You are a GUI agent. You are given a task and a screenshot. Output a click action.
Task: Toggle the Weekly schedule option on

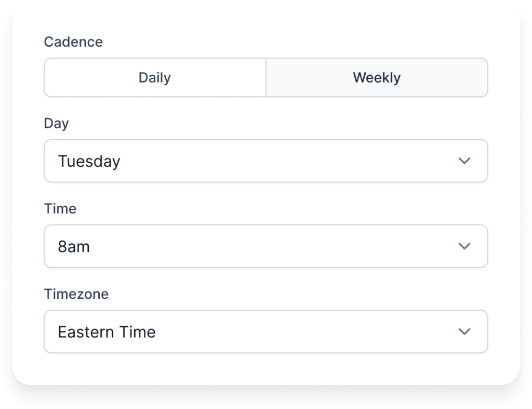(x=377, y=77)
